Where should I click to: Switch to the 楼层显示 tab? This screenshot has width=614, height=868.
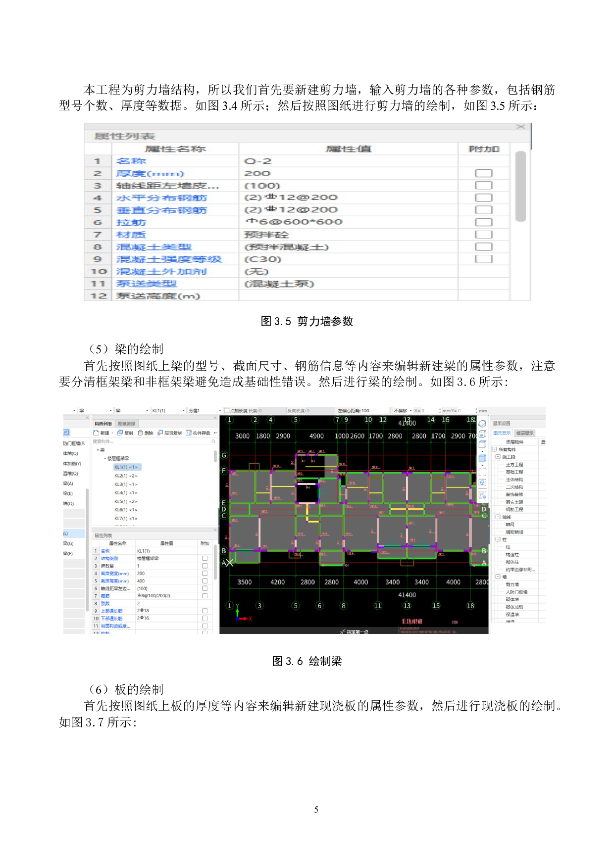coord(525,433)
